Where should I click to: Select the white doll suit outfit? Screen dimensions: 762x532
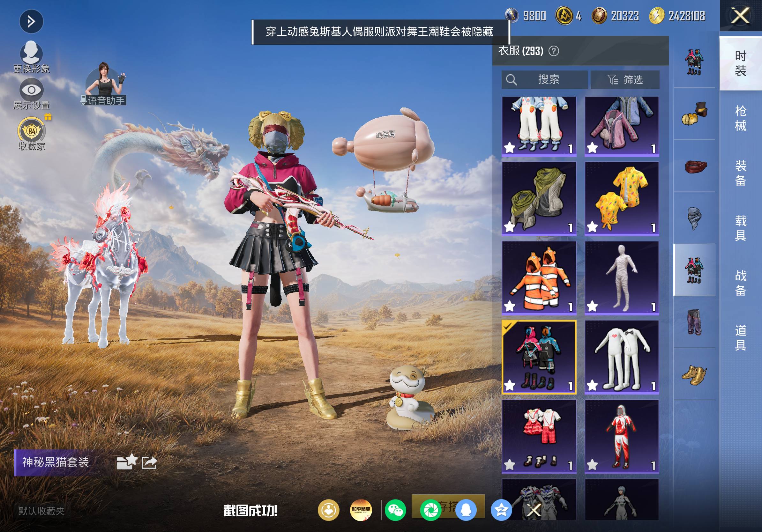pos(622,357)
